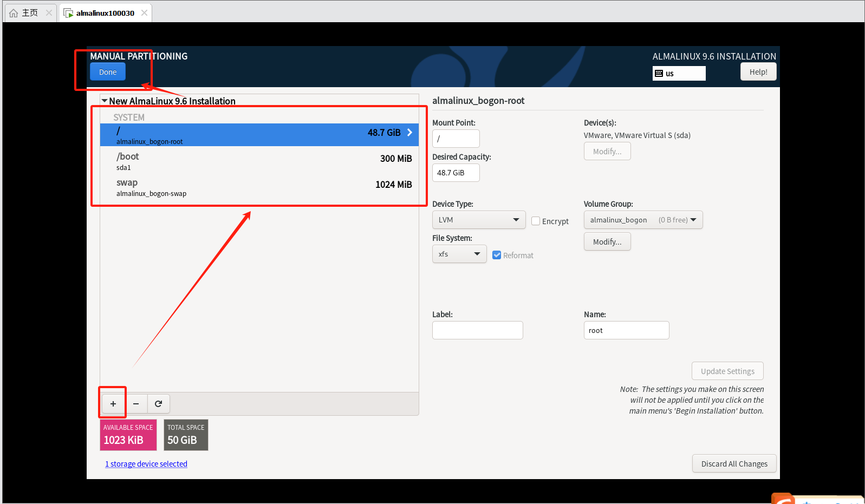Viewport: 865px width, 504px height.
Task: Select the /boot sda1 partition row
Action: point(259,161)
